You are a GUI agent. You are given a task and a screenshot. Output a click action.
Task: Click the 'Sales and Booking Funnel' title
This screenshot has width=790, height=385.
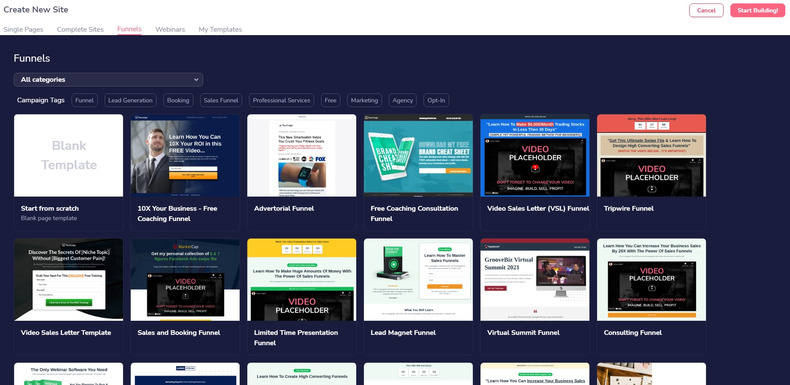pyautogui.click(x=179, y=333)
